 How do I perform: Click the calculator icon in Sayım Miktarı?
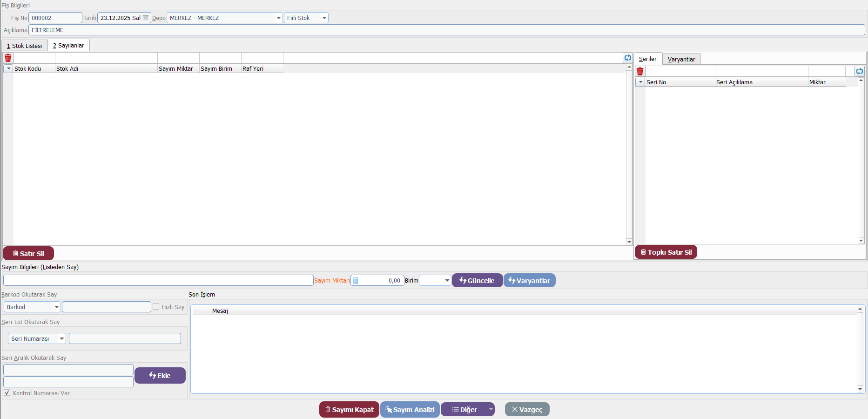tap(356, 281)
